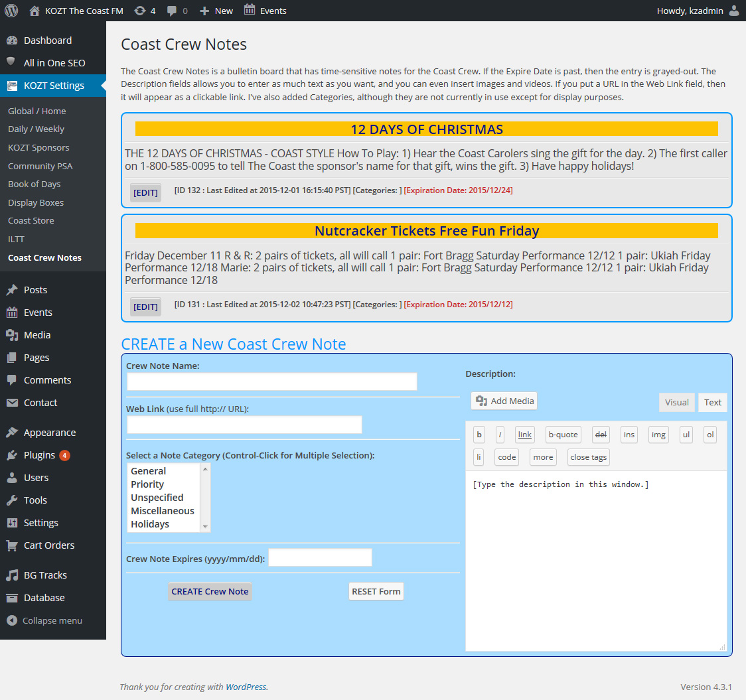This screenshot has height=700, width=746.
Task: Click the Collapse menu arrow icon
Action: [x=11, y=620]
